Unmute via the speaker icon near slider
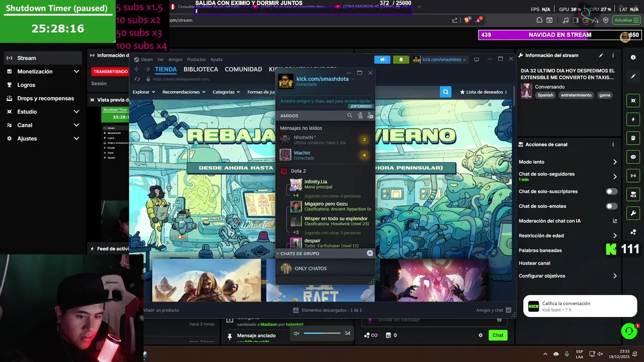Screen dimensions: 644x362 click(x=296, y=333)
